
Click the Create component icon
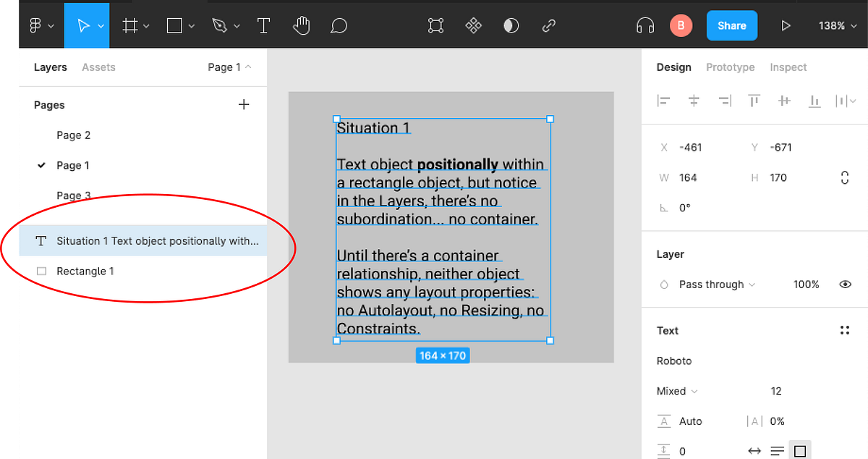(x=473, y=25)
